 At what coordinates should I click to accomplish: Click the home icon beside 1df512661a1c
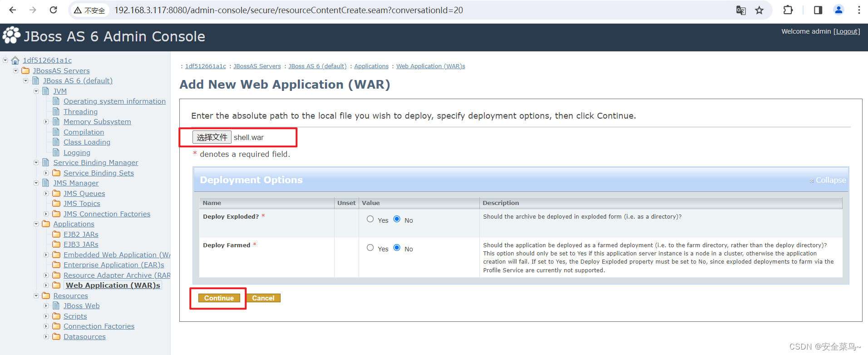[x=15, y=60]
